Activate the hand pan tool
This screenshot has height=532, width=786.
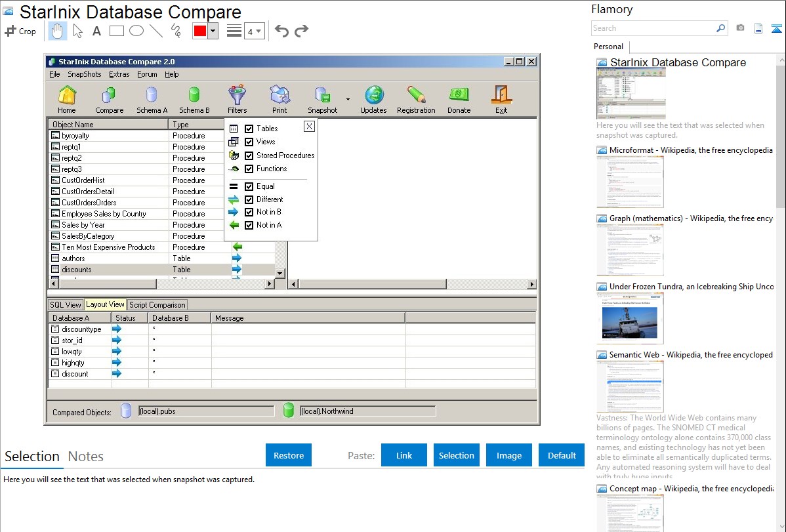tap(57, 31)
